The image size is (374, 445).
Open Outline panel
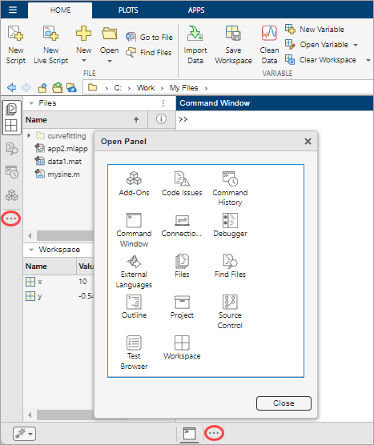[x=134, y=307]
